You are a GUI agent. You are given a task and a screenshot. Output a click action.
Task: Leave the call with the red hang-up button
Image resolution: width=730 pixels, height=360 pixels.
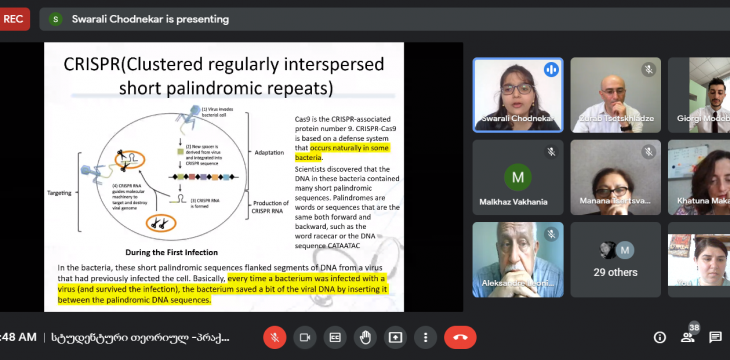click(x=460, y=338)
